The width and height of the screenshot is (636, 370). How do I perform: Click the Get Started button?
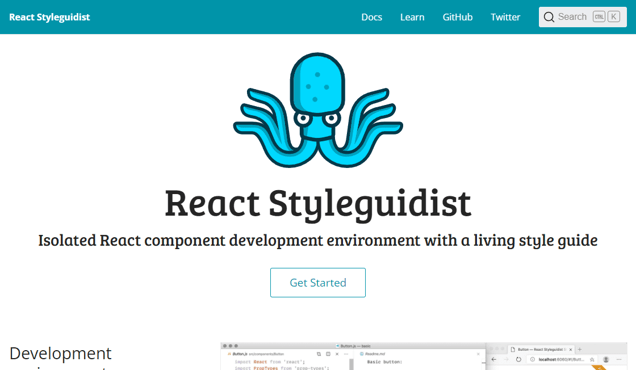coord(318,282)
